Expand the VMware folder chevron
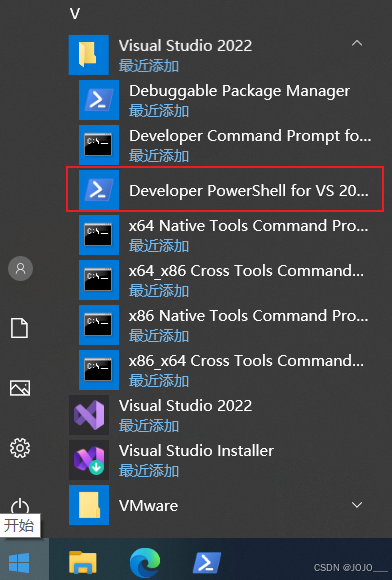This screenshot has height=580, width=392. tap(357, 505)
